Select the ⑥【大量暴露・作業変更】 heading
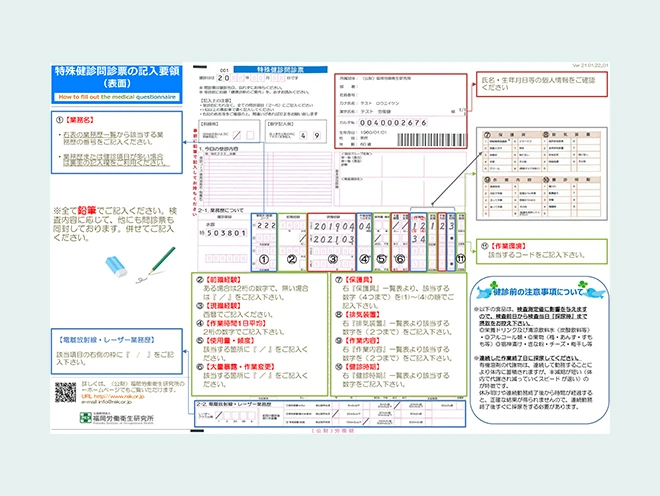The width and height of the screenshot is (660, 496). (x=236, y=367)
